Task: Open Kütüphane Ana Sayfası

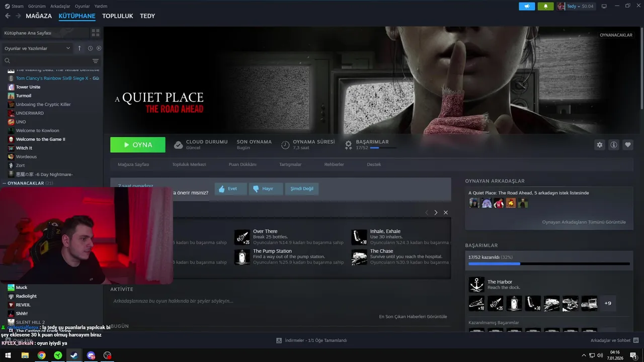Action: click(x=44, y=33)
